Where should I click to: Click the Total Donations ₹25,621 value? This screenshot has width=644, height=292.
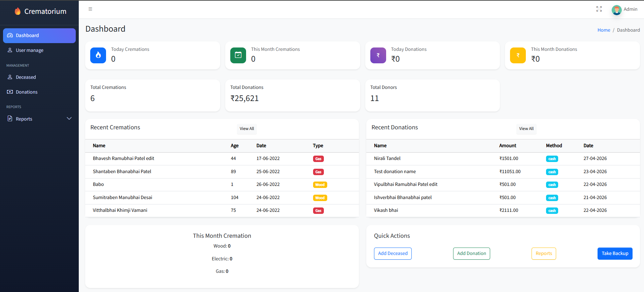(x=244, y=98)
